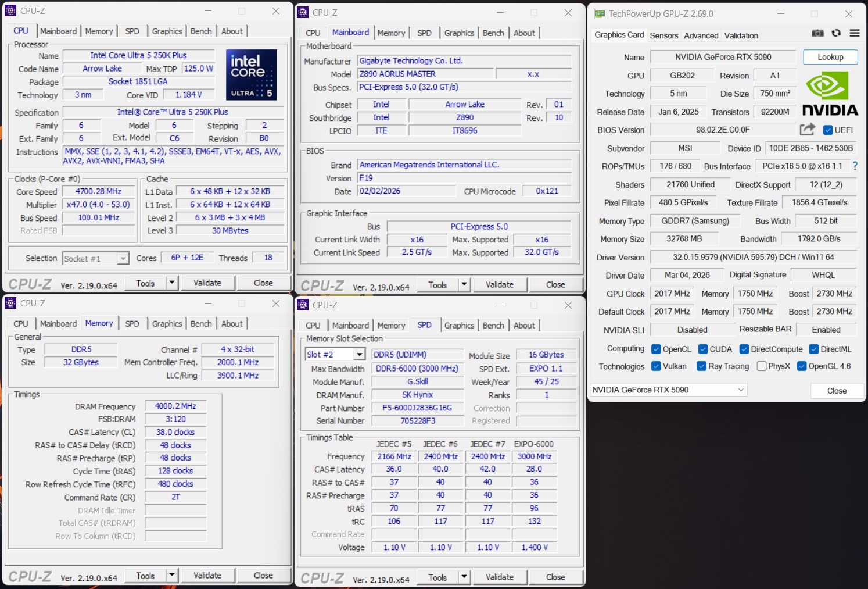The width and height of the screenshot is (868, 589).
Task: Click the GPU-Z screenshot camera icon
Action: click(x=817, y=33)
